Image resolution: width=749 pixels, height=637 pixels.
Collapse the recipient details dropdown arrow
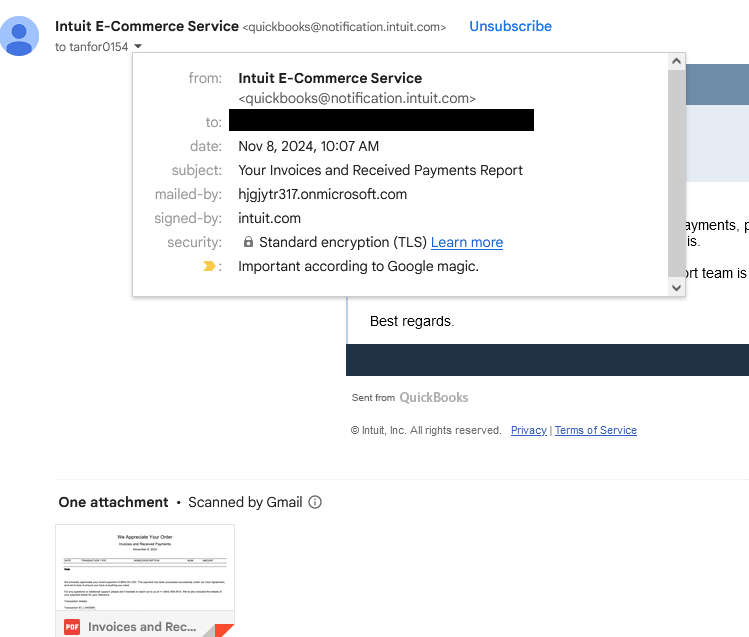[138, 46]
